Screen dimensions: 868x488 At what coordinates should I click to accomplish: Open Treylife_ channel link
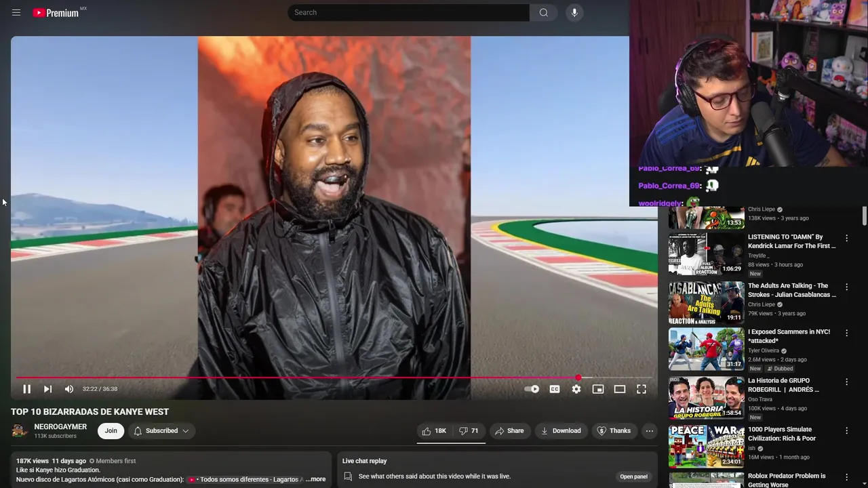click(759, 256)
